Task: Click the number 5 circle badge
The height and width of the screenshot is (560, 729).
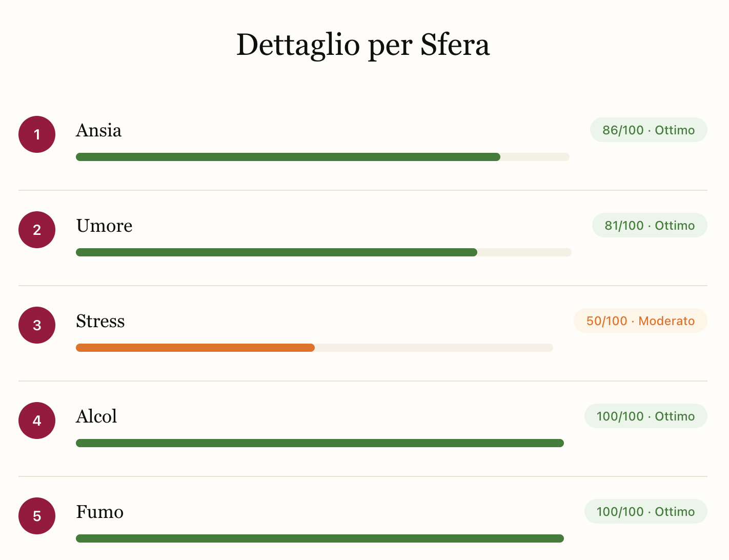Action: (x=37, y=516)
